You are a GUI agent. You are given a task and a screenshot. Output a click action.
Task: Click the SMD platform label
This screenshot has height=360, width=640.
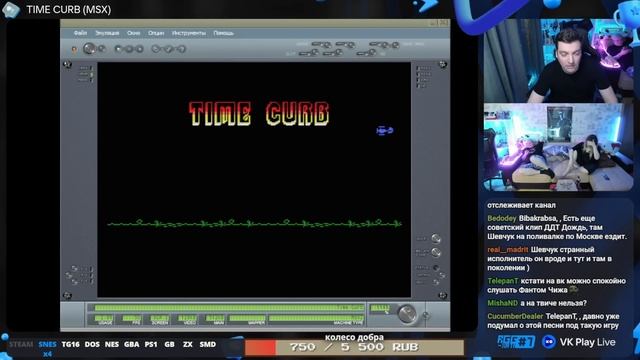pyautogui.click(x=208, y=344)
